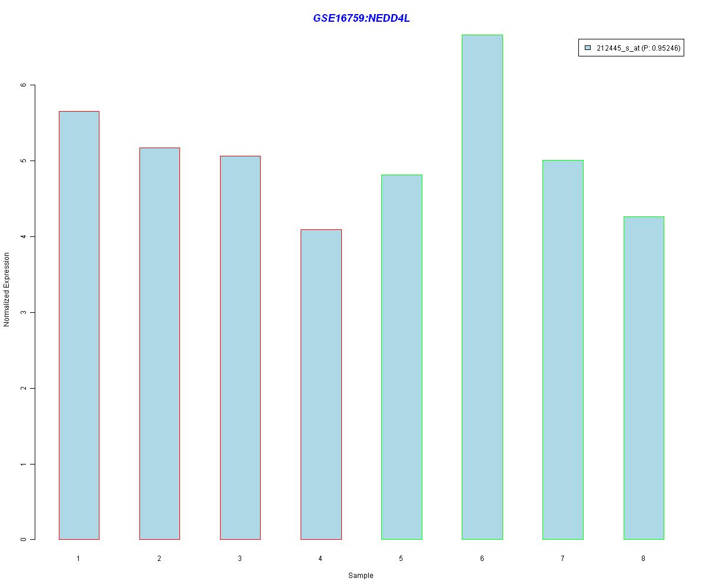Screen dimensions: 706x588
Task: Select the bar for sample 2
Action: pyautogui.click(x=159, y=343)
